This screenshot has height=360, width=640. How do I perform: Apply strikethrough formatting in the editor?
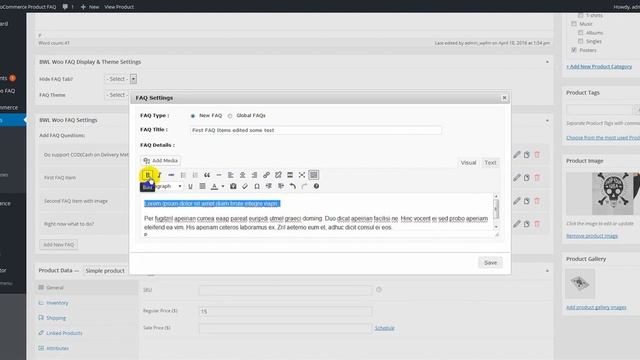tap(171, 175)
